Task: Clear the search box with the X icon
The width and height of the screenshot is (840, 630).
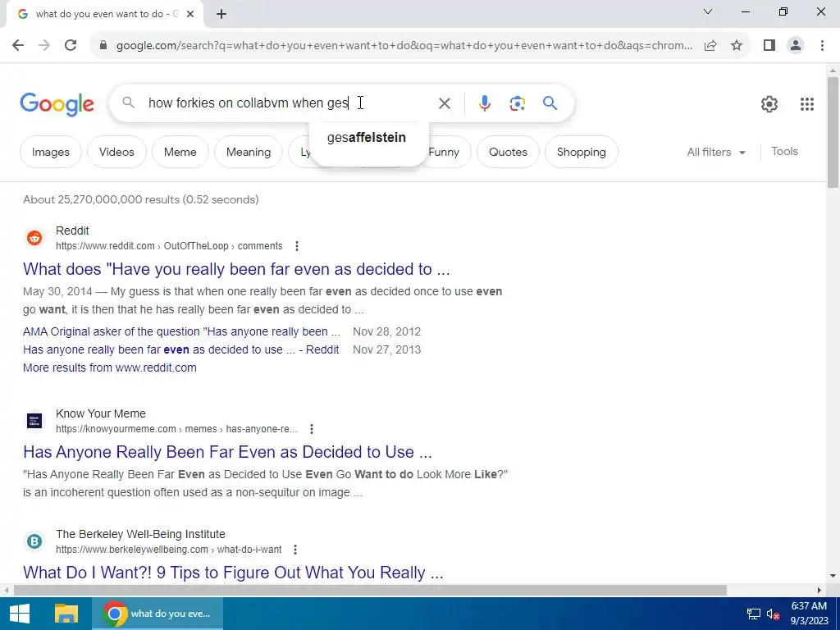Action: [x=444, y=103]
